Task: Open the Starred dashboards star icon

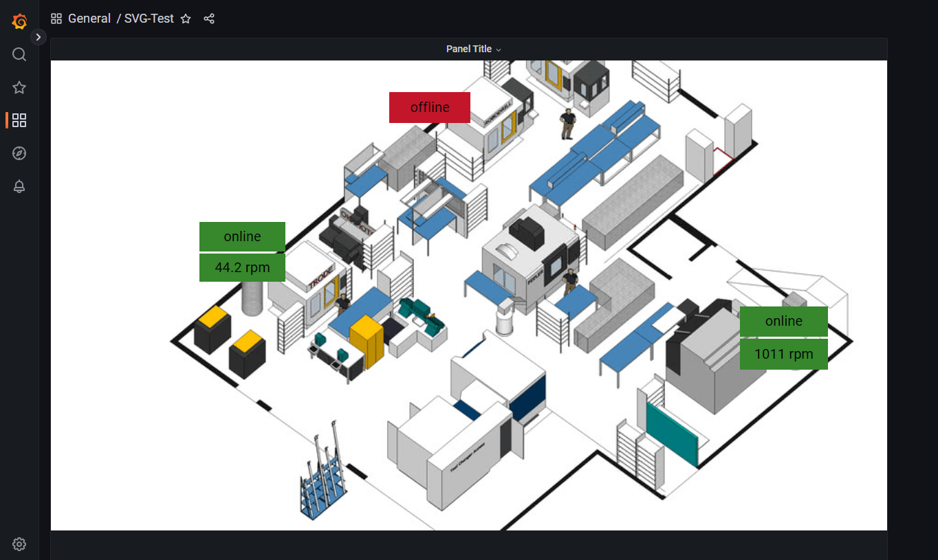Action: click(x=19, y=87)
